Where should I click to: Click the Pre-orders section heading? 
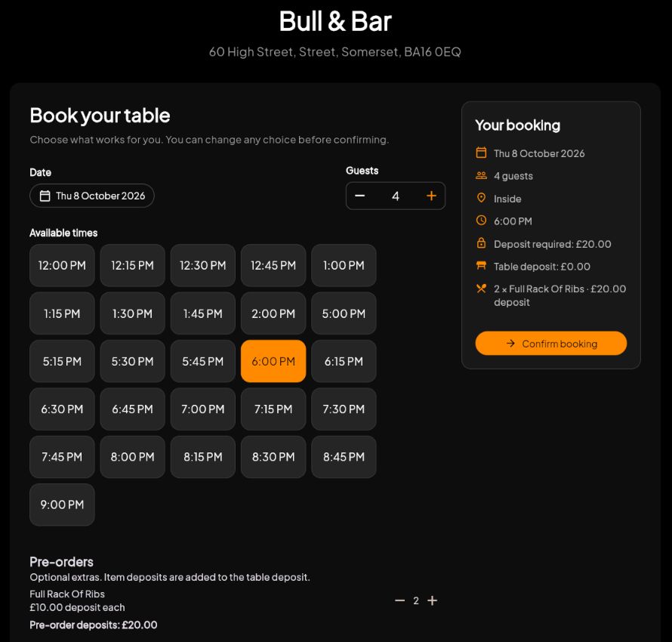click(x=61, y=562)
